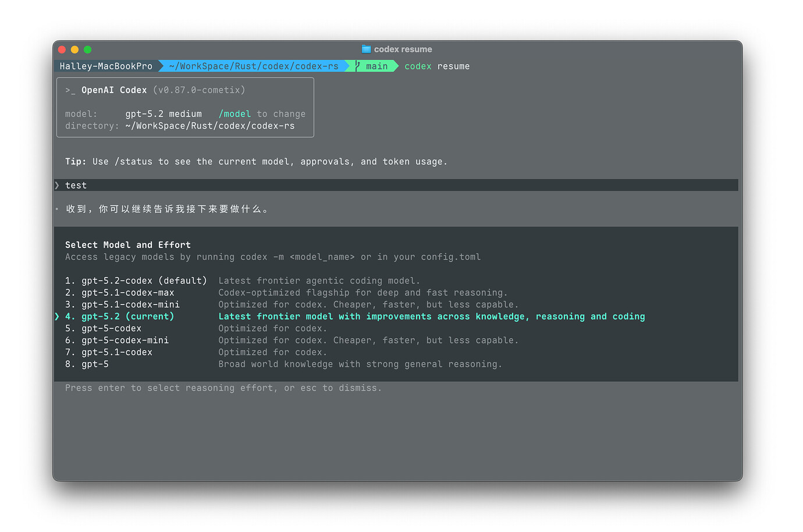The width and height of the screenshot is (803, 532).
Task: Click the yellow minimize window button
Action: coord(74,49)
